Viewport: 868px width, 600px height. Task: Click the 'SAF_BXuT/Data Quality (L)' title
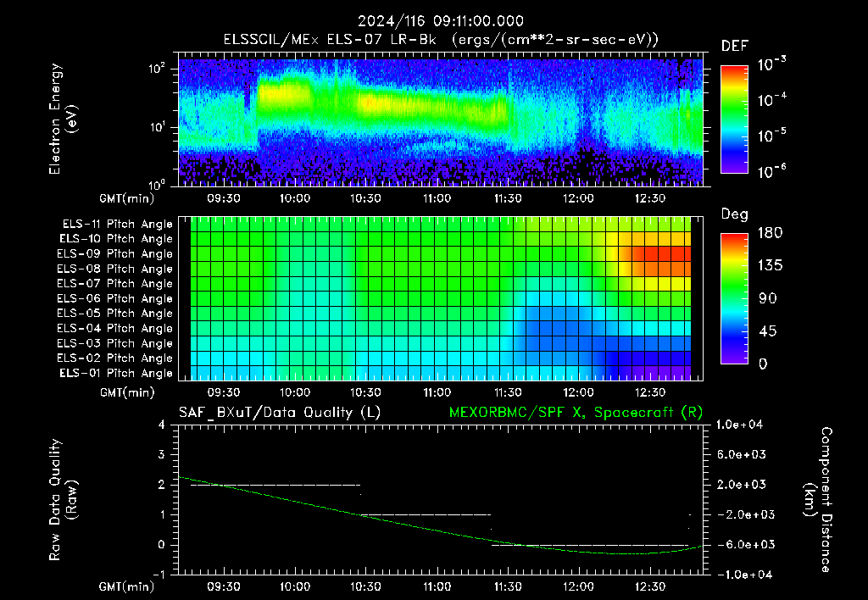click(280, 413)
